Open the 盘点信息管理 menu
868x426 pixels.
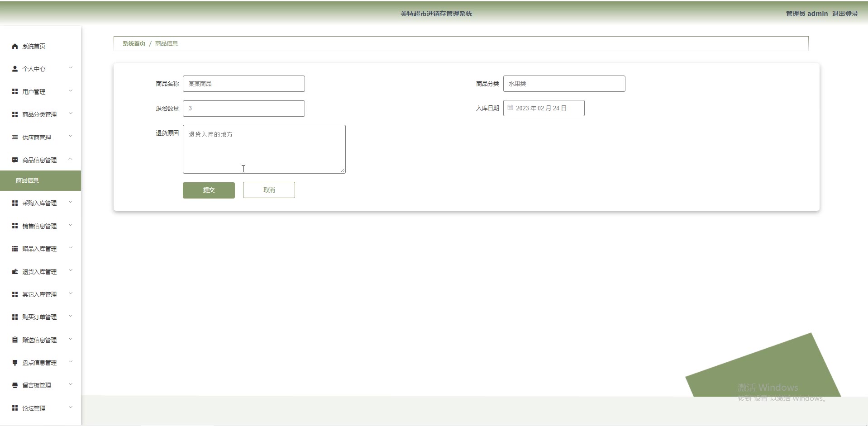(41, 363)
